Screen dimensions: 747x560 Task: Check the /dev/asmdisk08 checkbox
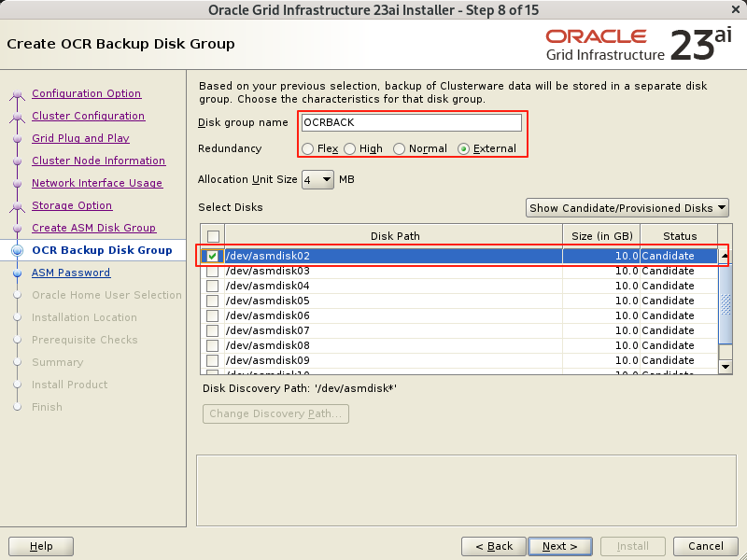[213, 345]
